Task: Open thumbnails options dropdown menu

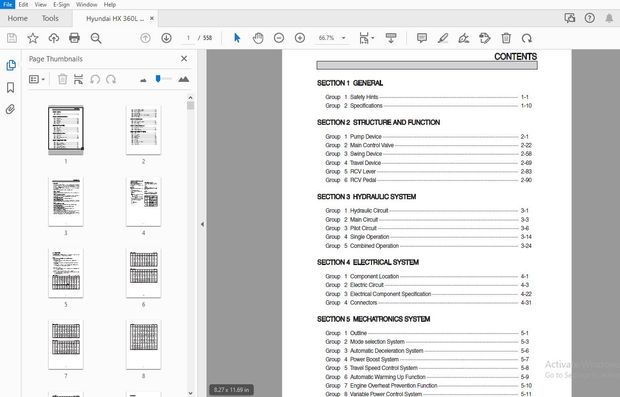Action: pos(37,79)
